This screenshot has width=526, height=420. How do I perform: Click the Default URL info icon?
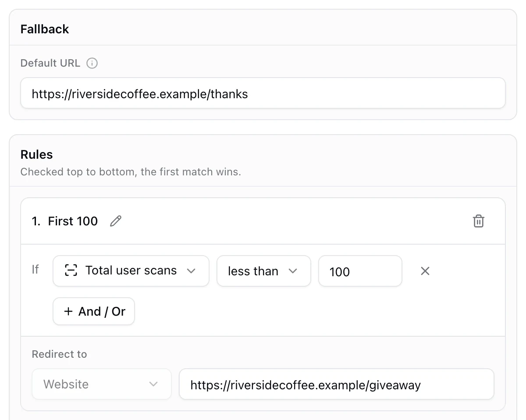click(92, 63)
